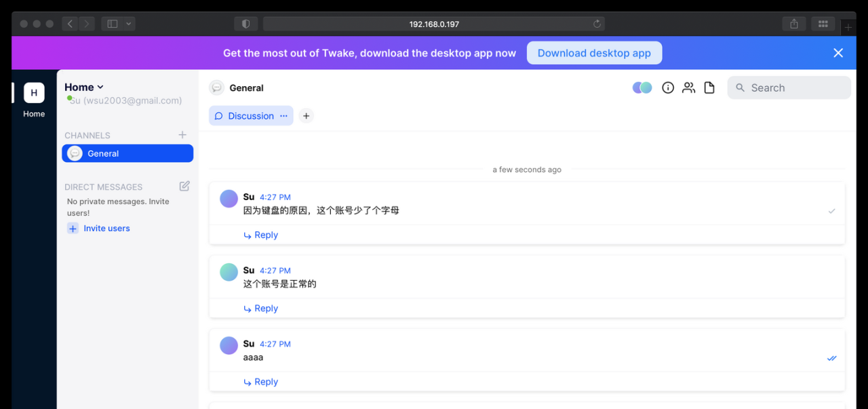Dismiss the desktop app banner
Viewport: 868px width, 409px height.
tap(838, 53)
